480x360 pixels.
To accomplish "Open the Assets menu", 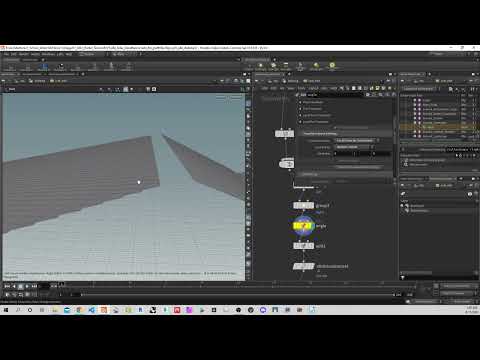I will (x=35, y=54).
